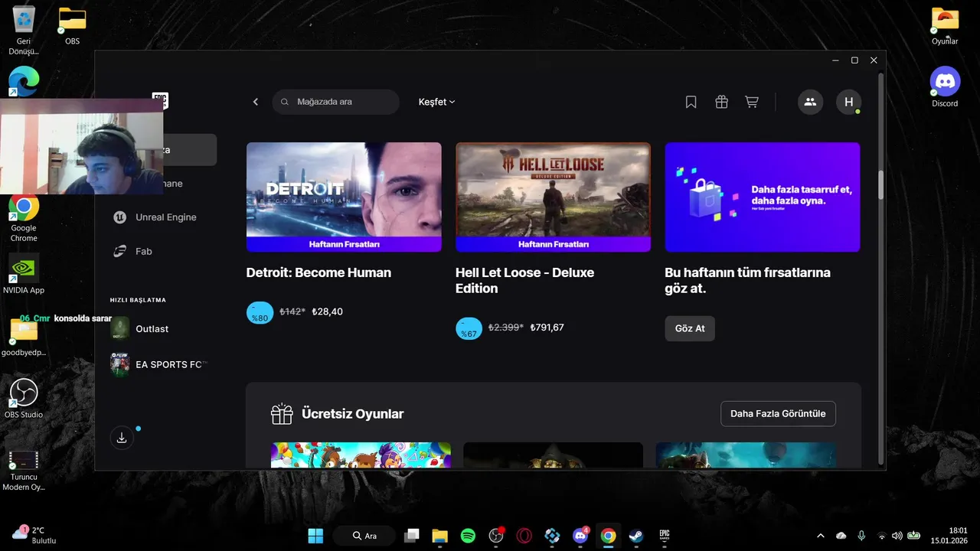This screenshot has width=980, height=551.
Task: Expand hidden system tray icons chevron
Action: click(x=821, y=536)
